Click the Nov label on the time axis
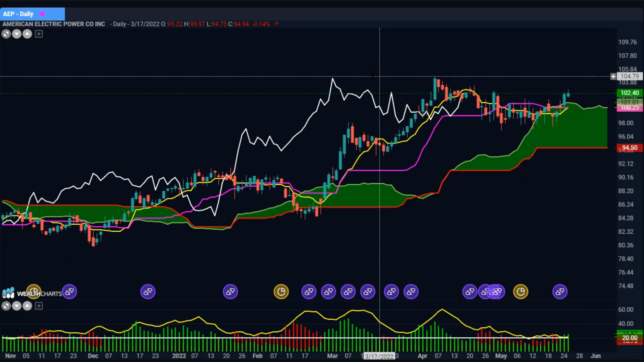Image resolution: width=644 pixels, height=362 pixels. coord(10,356)
